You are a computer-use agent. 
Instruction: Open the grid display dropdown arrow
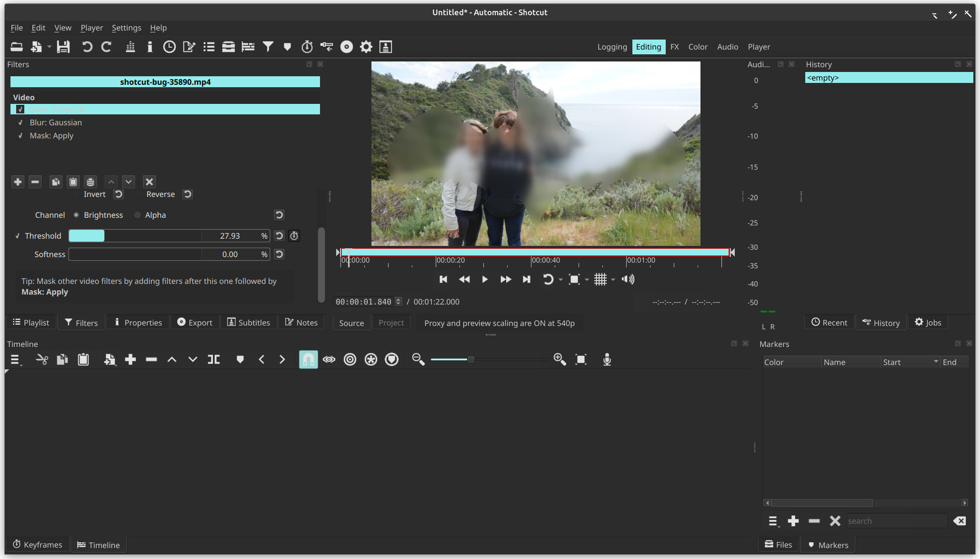[613, 280]
